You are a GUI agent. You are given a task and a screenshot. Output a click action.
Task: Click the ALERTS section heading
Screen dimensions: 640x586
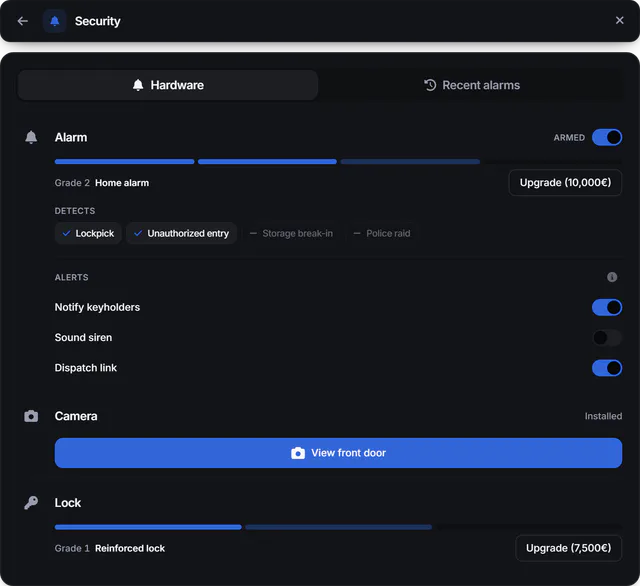click(71, 277)
